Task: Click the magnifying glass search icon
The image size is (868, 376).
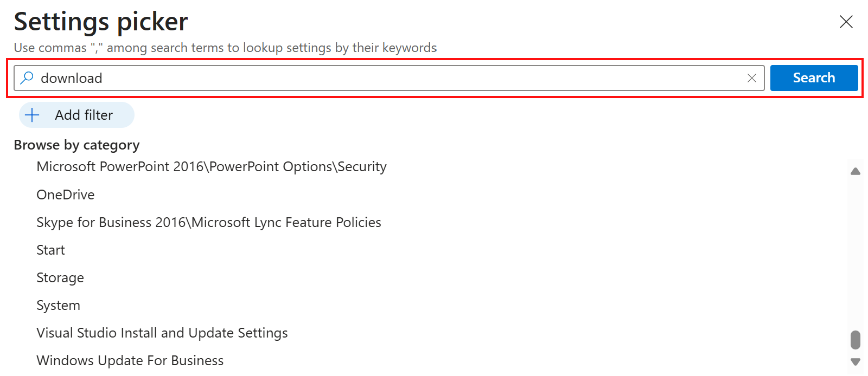Action: click(27, 78)
